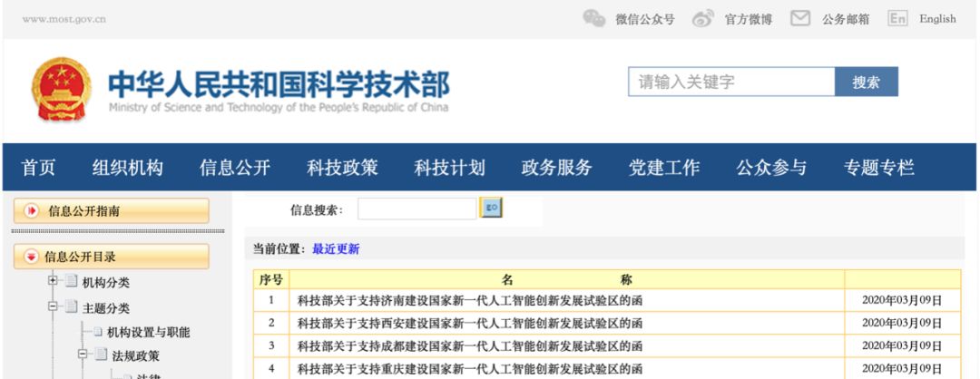The height and width of the screenshot is (379, 980).
Task: Click the envelope mailbox icon
Action: [x=800, y=18]
